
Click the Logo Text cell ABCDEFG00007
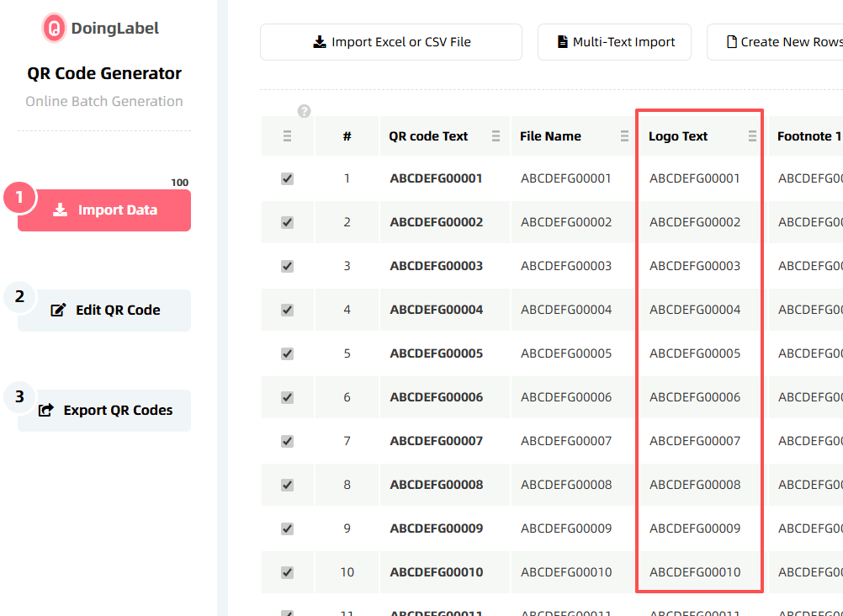coord(695,441)
